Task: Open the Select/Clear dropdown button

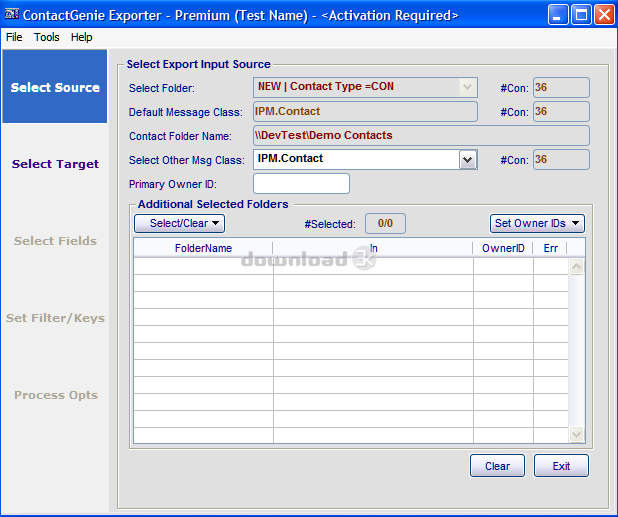Action: 180,223
